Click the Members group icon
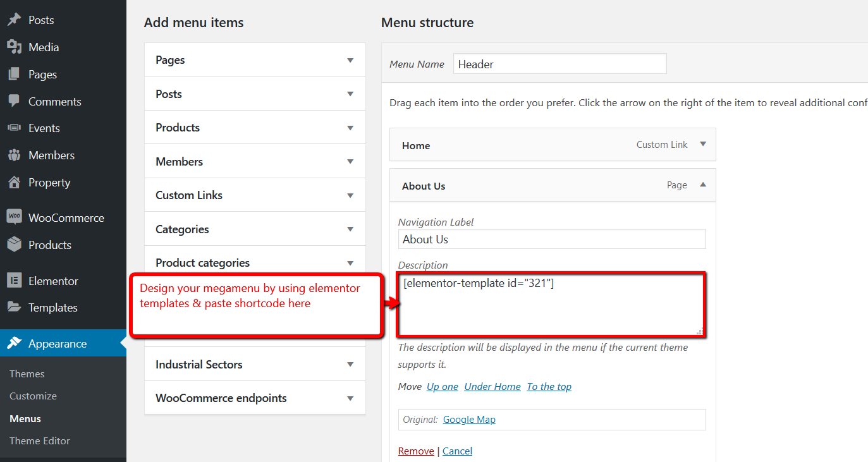Image resolution: width=868 pixels, height=462 pixels. pyautogui.click(x=14, y=155)
